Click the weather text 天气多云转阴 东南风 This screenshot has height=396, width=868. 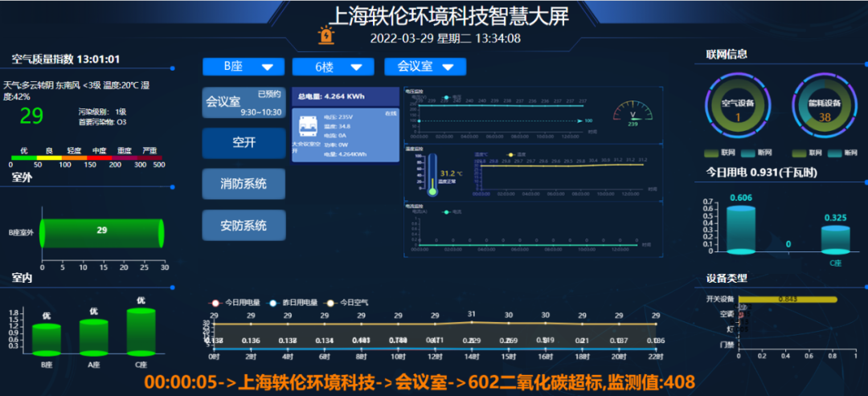point(76,91)
